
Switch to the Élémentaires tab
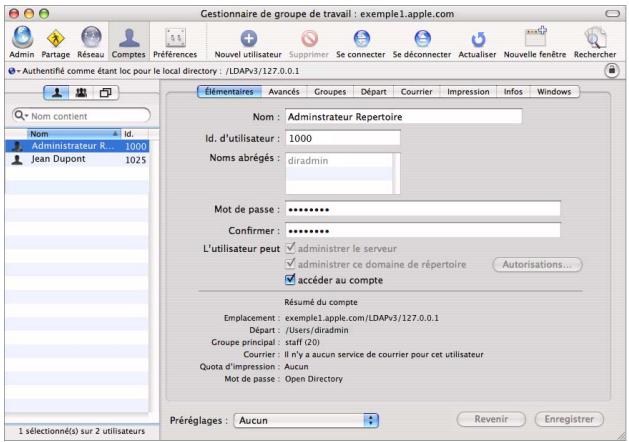point(229,91)
